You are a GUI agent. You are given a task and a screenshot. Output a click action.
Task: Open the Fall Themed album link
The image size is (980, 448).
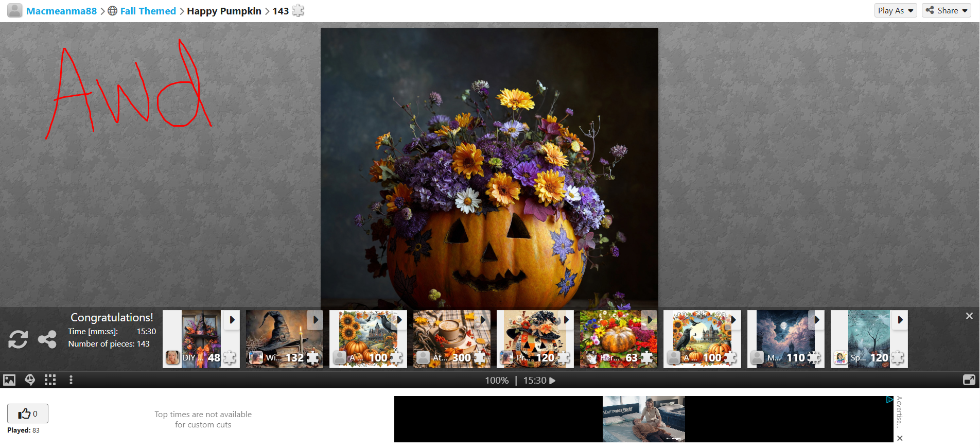click(x=148, y=11)
